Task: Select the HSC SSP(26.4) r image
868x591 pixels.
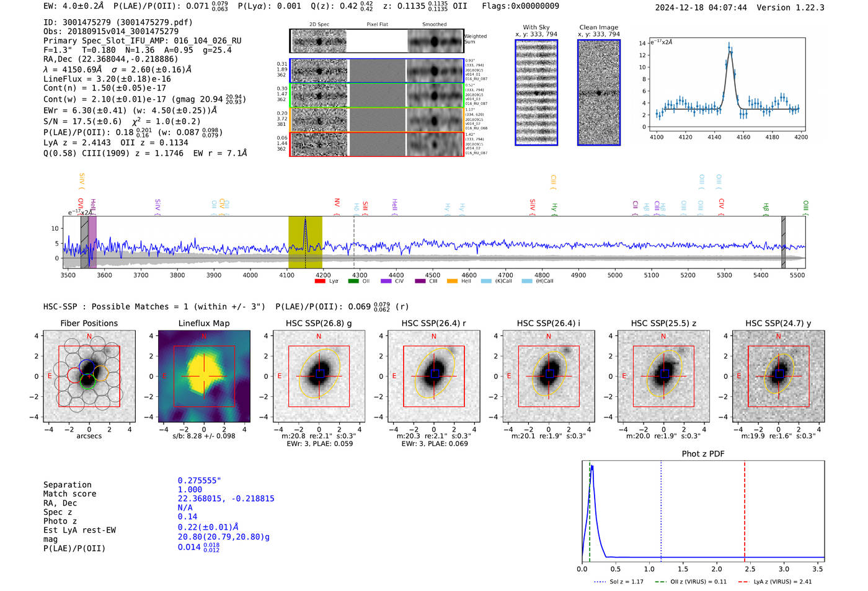Action: 434,376
